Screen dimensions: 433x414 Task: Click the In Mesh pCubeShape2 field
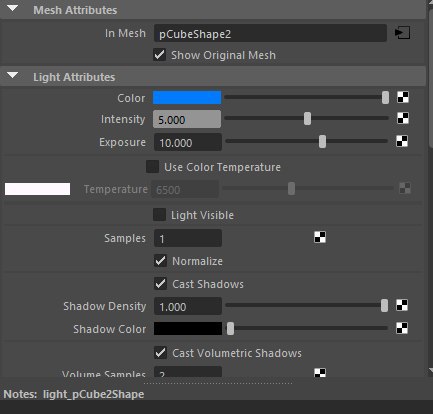tap(270, 33)
